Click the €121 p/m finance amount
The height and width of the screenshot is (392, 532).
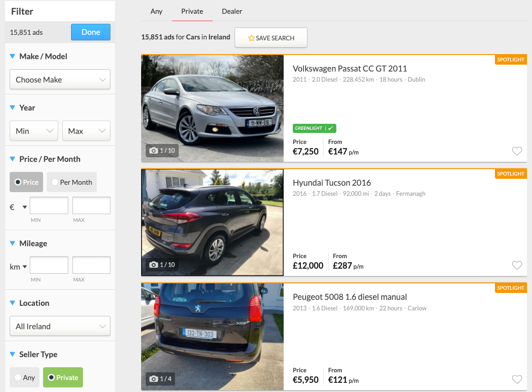343,380
